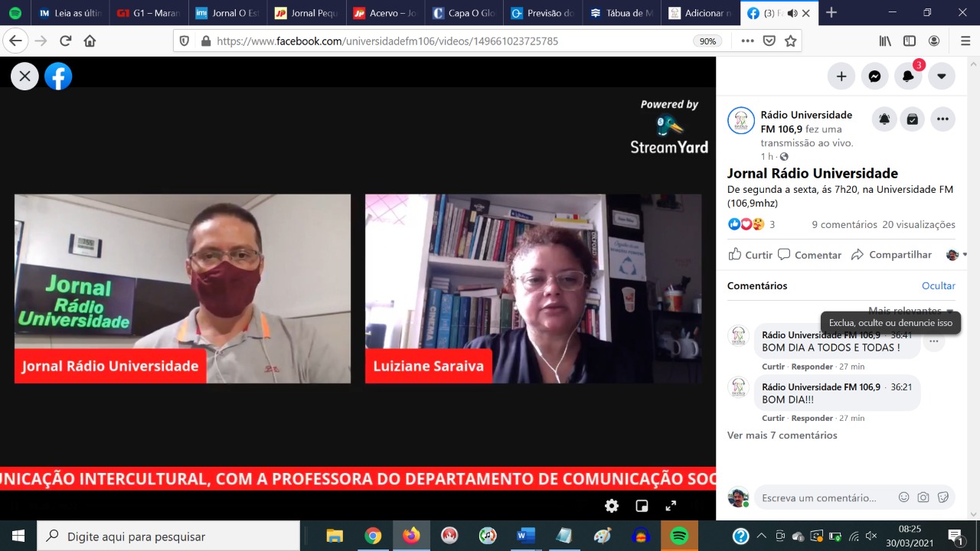
Task: Click the Compartilhar share button
Action: pos(891,255)
